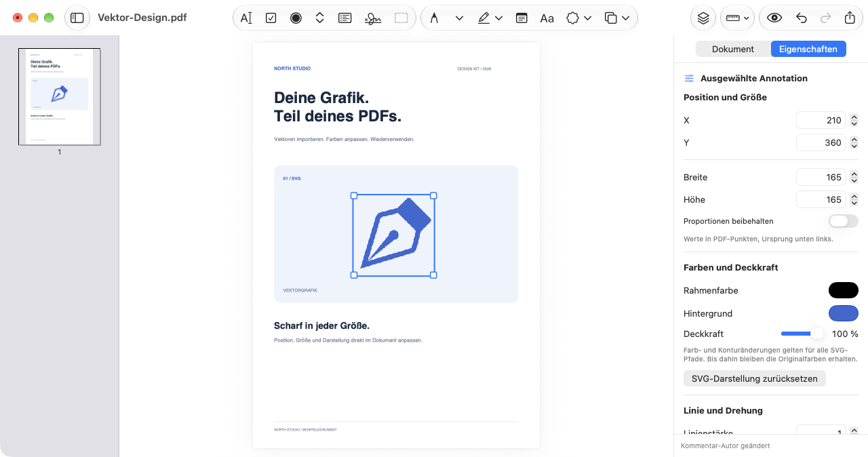Select the ruler measurement tool
The width and height of the screenshot is (868, 457).
(x=738, y=18)
